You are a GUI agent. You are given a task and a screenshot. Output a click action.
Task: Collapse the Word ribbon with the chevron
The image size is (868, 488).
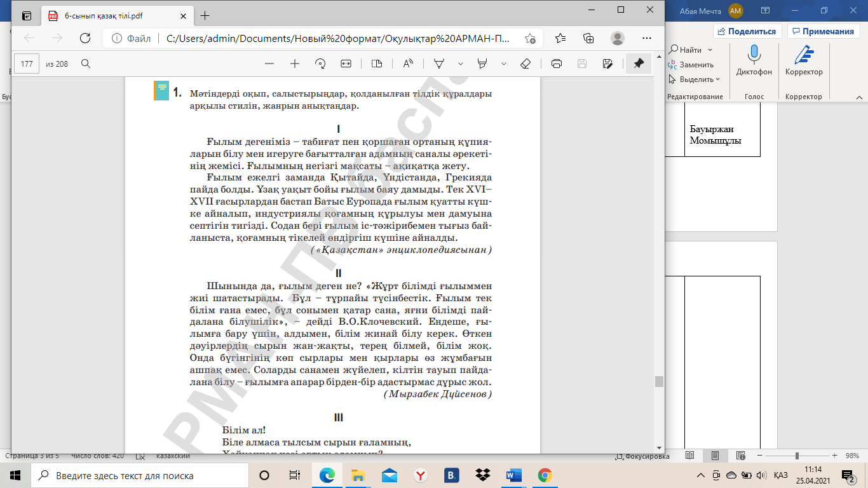(858, 97)
